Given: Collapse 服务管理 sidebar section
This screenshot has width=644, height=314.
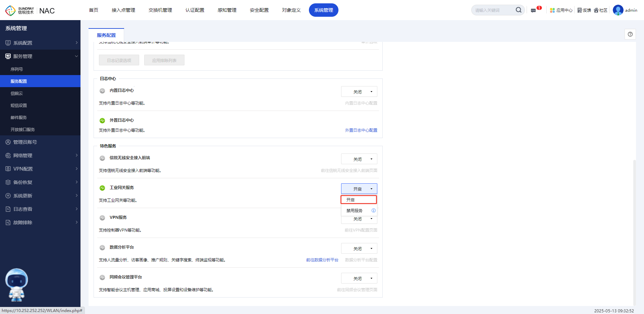Looking at the screenshot, I should (76, 56).
